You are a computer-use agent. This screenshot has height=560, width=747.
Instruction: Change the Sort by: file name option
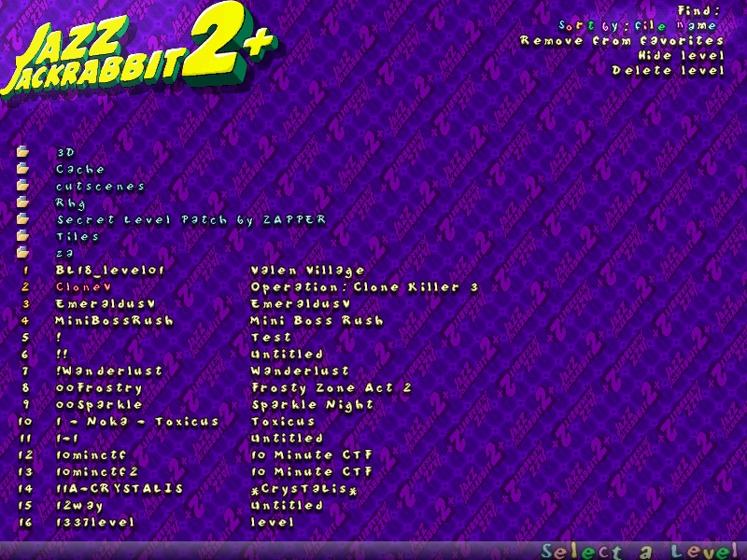(x=637, y=26)
